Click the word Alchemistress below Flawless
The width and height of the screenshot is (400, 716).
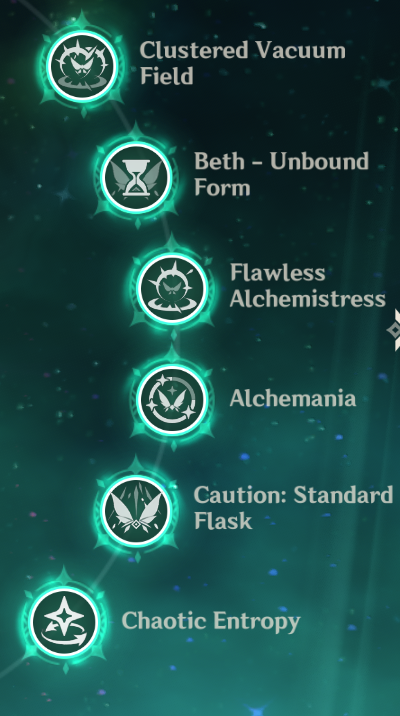pos(308,299)
